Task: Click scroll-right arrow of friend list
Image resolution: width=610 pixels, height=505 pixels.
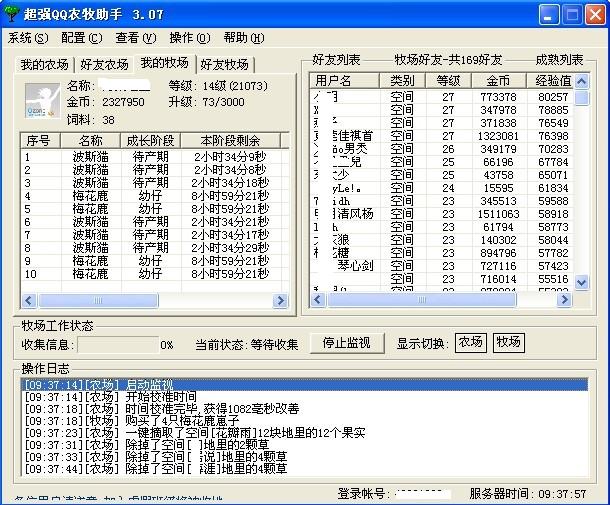Action: 564,299
